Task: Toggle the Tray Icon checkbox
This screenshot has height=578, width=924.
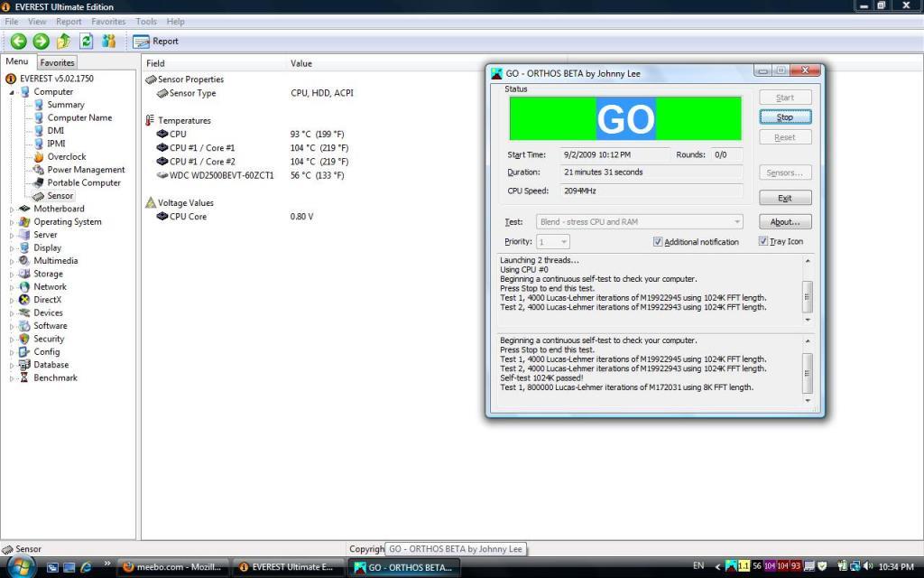Action: [763, 240]
